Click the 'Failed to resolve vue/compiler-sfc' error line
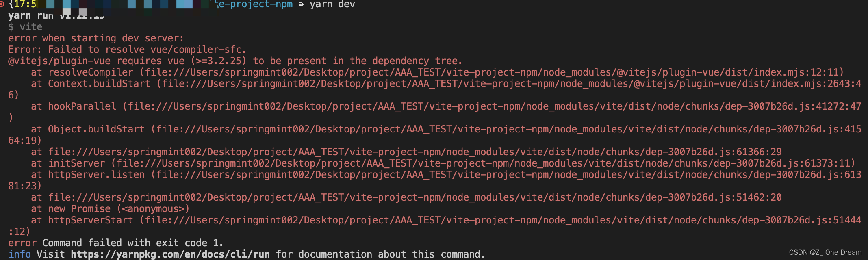Screen dimensions: 868x260 click(127, 50)
